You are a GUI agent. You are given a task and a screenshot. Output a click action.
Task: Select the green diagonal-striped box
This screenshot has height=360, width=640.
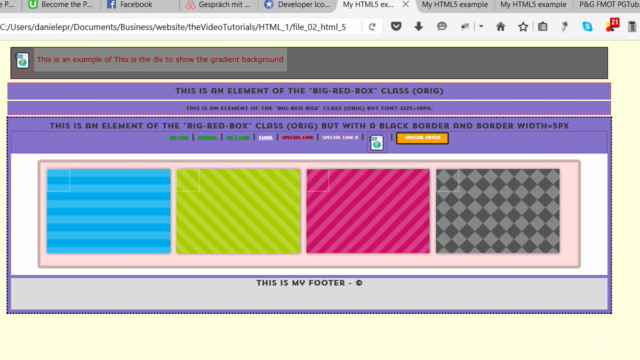pyautogui.click(x=238, y=211)
